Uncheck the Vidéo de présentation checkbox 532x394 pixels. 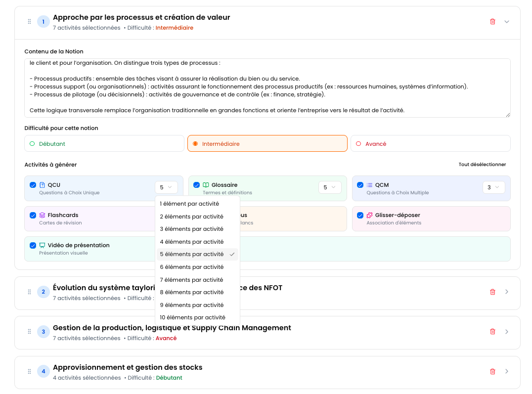pyautogui.click(x=33, y=245)
